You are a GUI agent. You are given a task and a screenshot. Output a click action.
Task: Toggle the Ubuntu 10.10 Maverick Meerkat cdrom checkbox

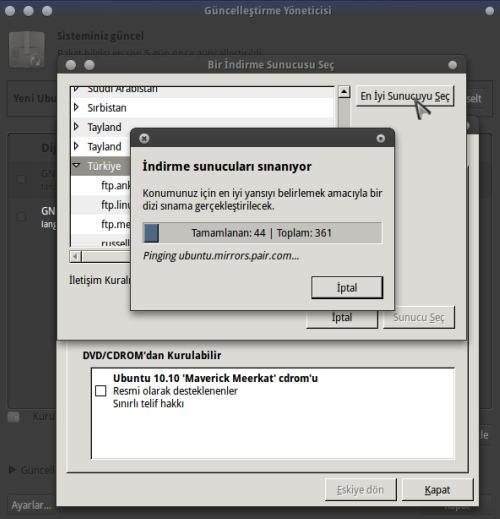pyautogui.click(x=101, y=391)
